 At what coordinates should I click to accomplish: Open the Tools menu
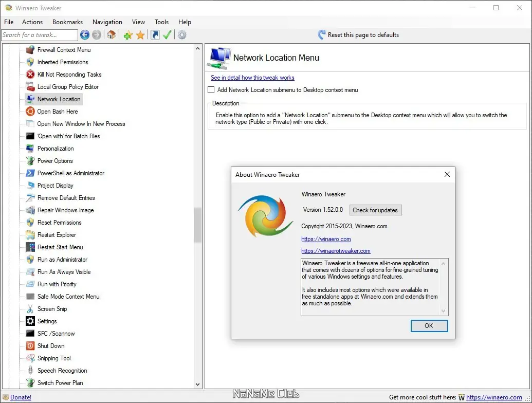click(161, 22)
